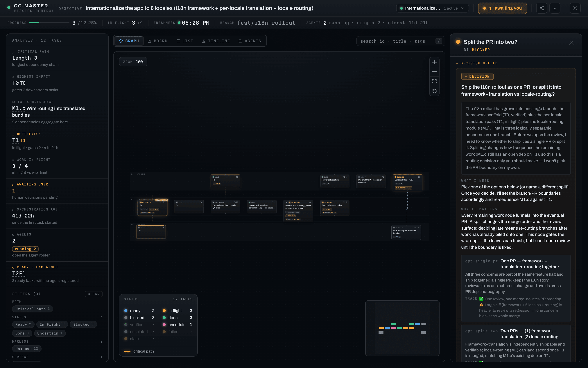Screen dimensions: 588x368
Task: Choose the opt-single-pr One PR option
Action: pos(516,288)
